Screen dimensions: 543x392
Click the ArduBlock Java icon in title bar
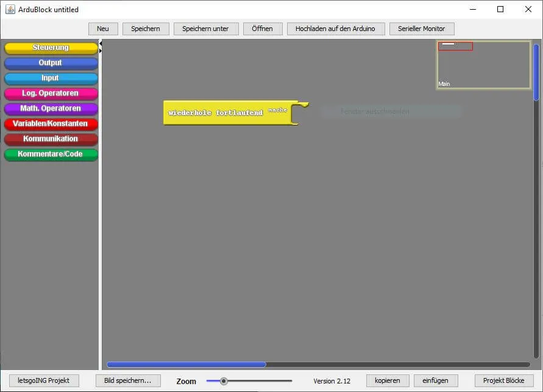point(10,9)
